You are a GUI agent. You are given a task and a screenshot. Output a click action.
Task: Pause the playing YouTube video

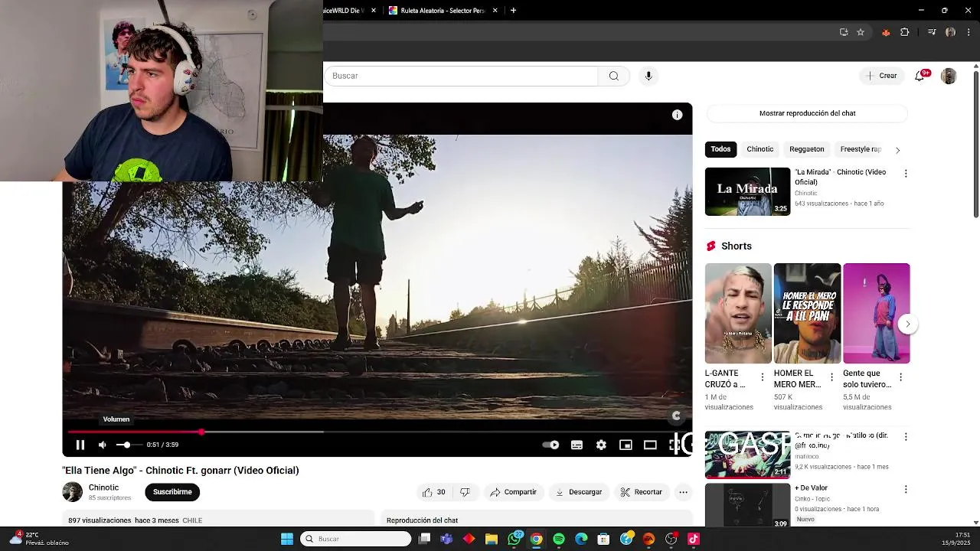coord(80,445)
